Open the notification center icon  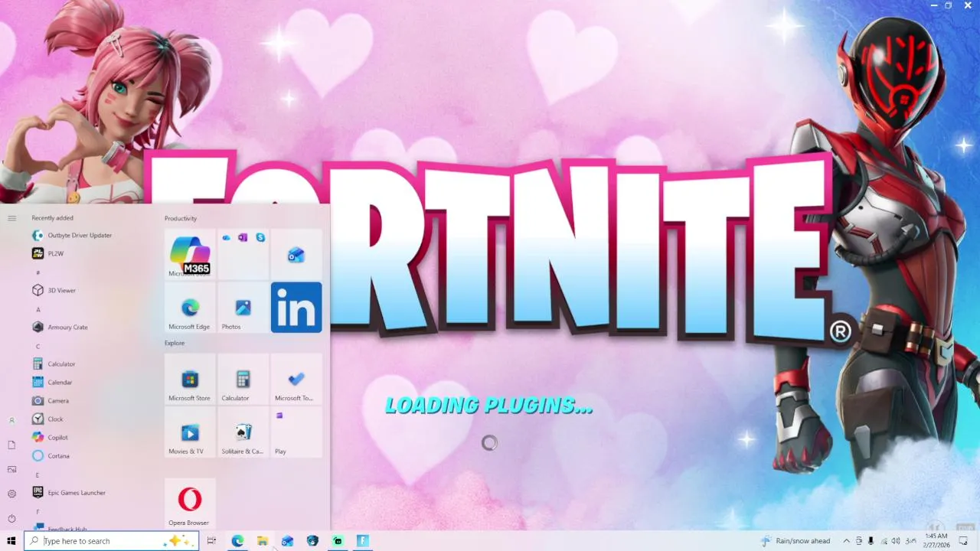click(x=964, y=541)
